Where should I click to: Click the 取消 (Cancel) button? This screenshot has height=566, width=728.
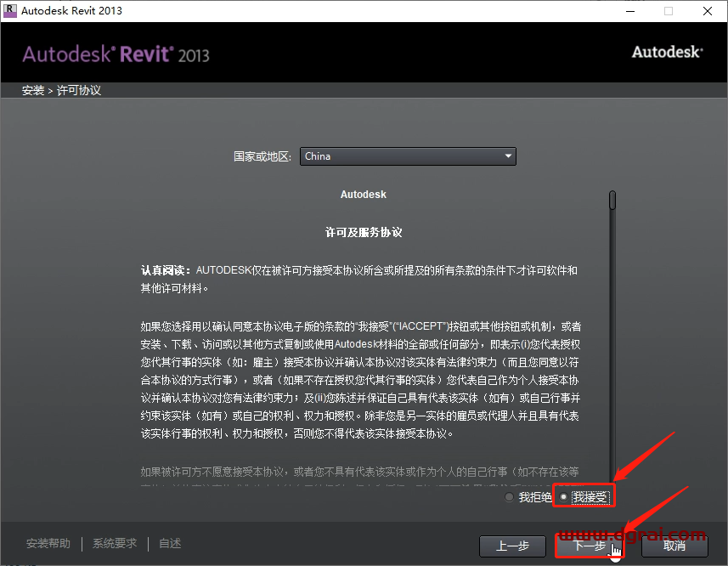tap(674, 546)
